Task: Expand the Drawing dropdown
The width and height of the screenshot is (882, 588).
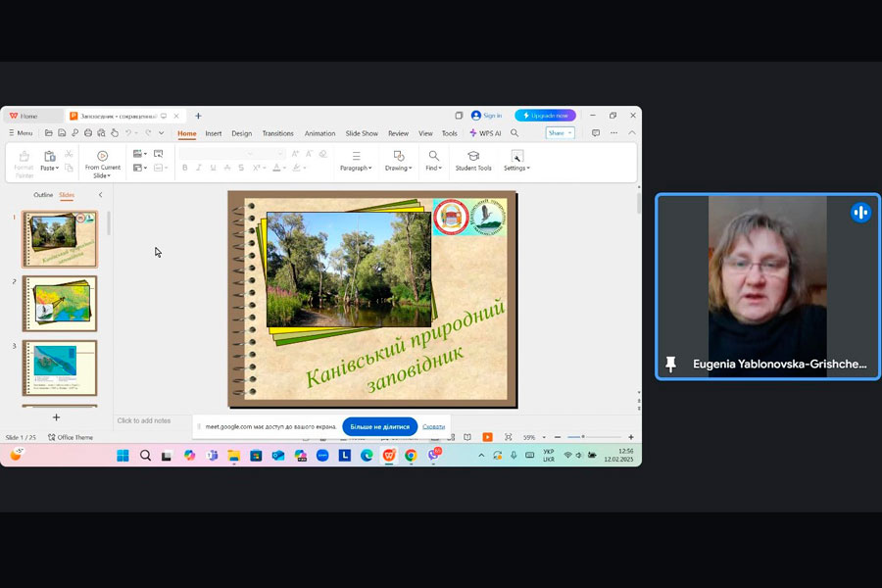Action: [398, 168]
